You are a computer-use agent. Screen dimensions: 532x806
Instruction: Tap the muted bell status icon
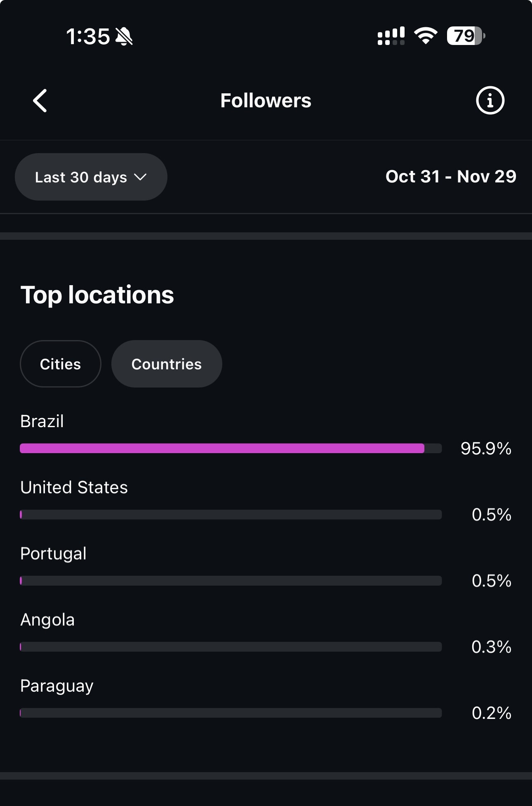click(x=124, y=36)
